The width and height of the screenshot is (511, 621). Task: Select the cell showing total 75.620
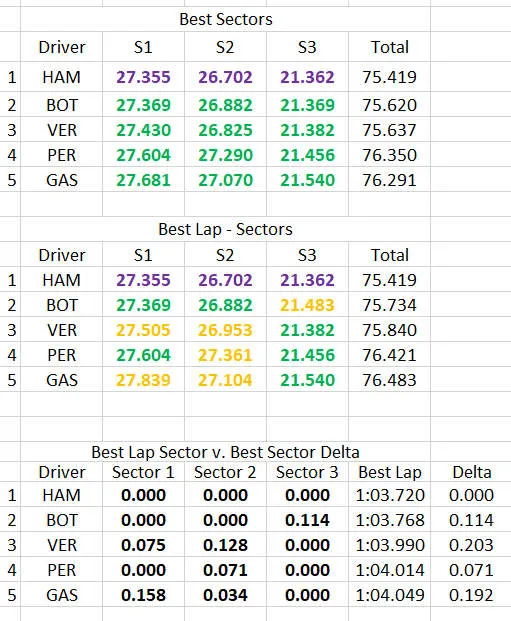(x=390, y=105)
